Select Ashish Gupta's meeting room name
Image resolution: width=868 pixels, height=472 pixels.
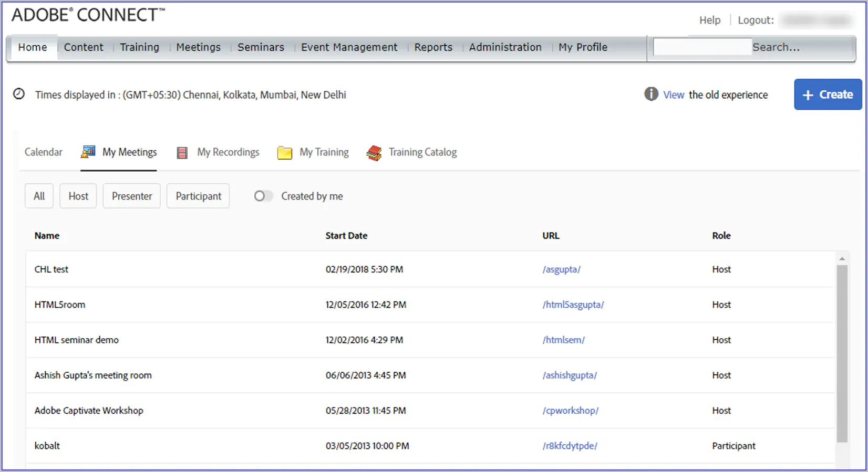pyautogui.click(x=93, y=375)
